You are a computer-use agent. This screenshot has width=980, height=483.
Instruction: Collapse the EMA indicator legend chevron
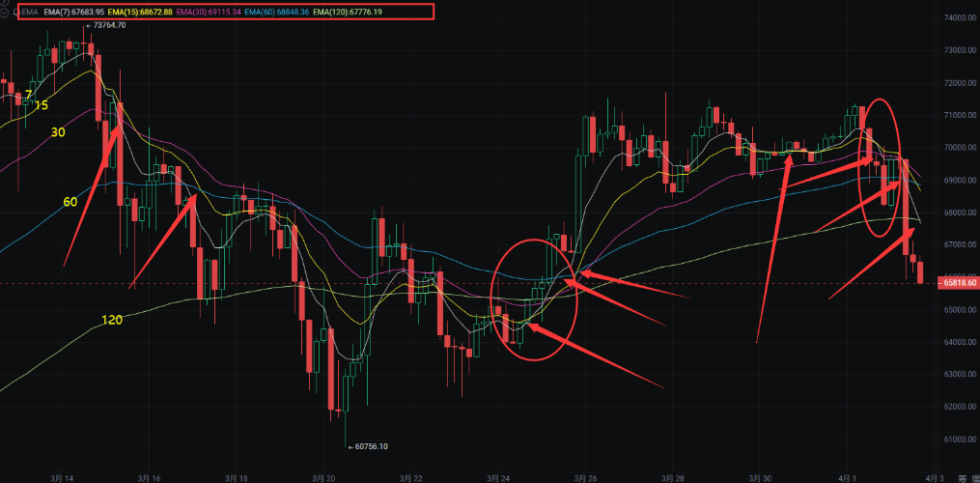pos(4,12)
